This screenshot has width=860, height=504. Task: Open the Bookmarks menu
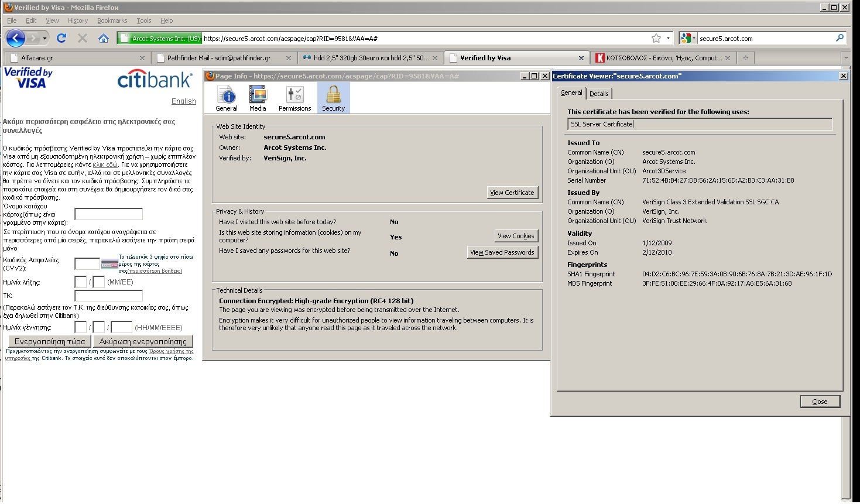[x=112, y=20]
